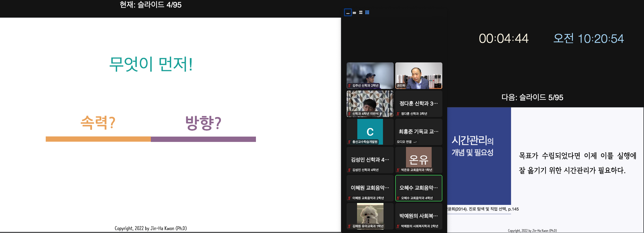The width and height of the screenshot is (644, 233).
Task: Switch video panel to stacked two-row view
Action: click(x=361, y=13)
